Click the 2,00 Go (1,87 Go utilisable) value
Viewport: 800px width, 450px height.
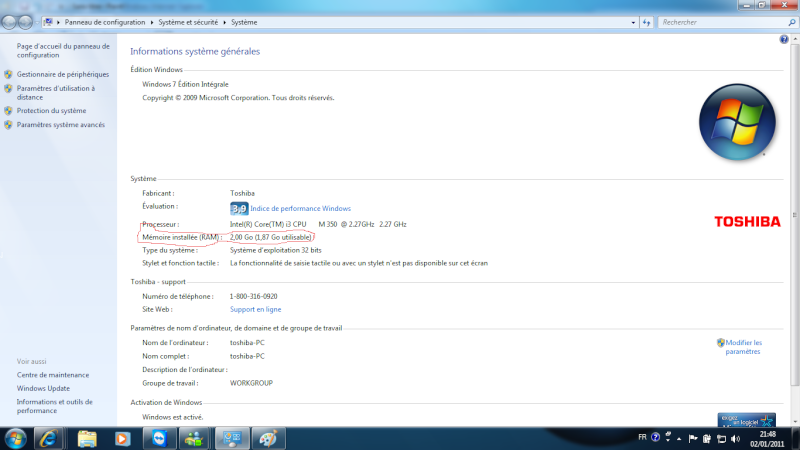click(270, 237)
